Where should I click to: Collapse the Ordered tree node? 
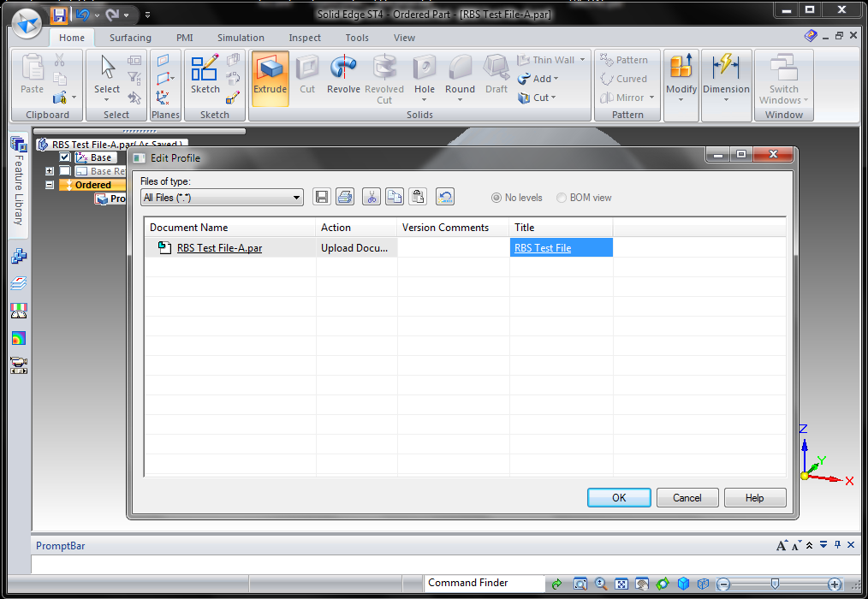(50, 185)
